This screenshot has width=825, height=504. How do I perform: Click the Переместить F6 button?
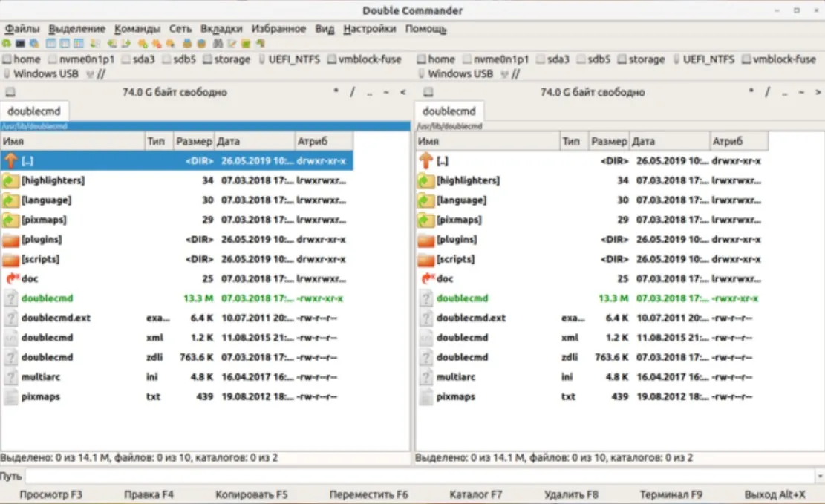tap(368, 494)
